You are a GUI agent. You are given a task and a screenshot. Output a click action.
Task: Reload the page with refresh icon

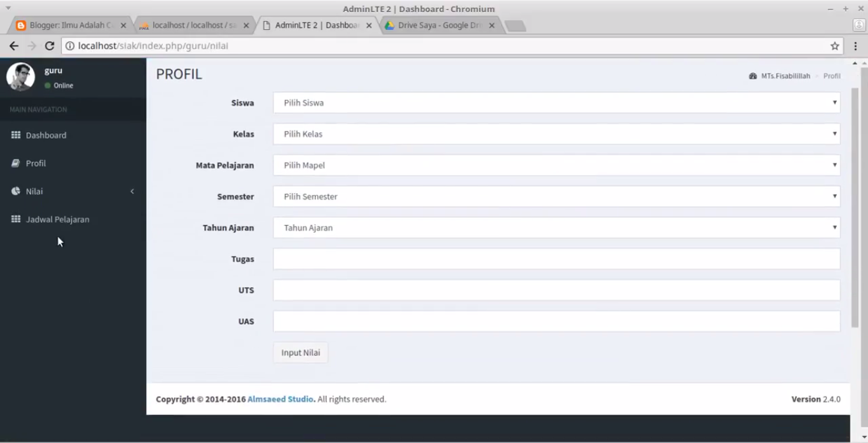[50, 46]
